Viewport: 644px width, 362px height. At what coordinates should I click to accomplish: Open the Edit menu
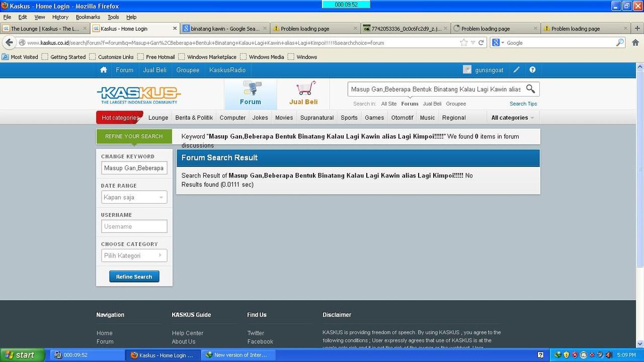pos(23,17)
